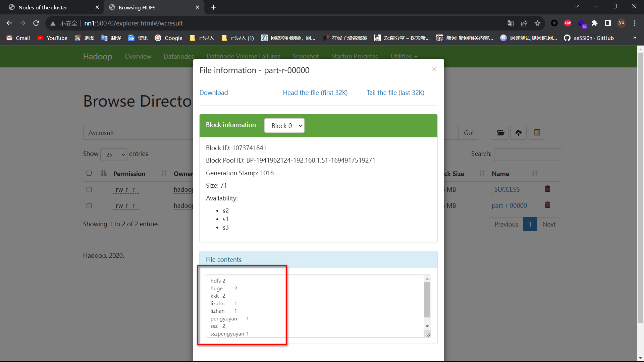The width and height of the screenshot is (644, 362).
Task: Delete part-r-00000 using trash icon
Action: point(547,205)
